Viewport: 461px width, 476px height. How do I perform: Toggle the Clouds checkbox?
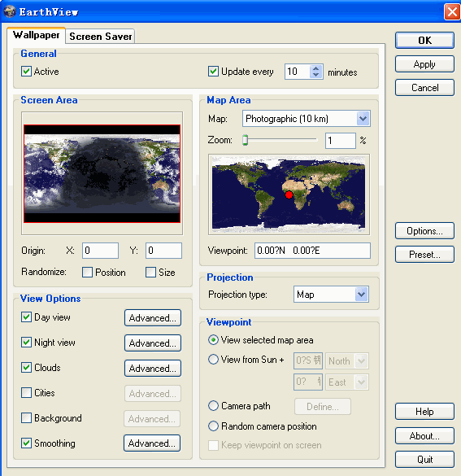pos(26,367)
